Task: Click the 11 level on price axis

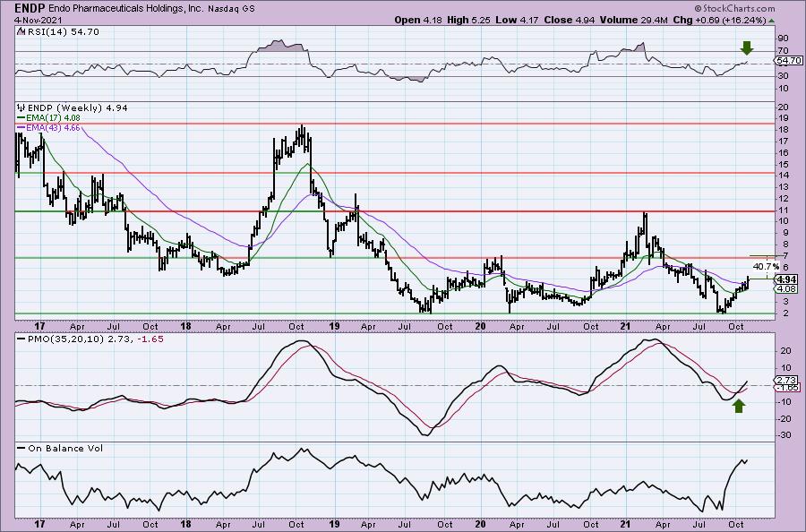Action: pos(784,210)
